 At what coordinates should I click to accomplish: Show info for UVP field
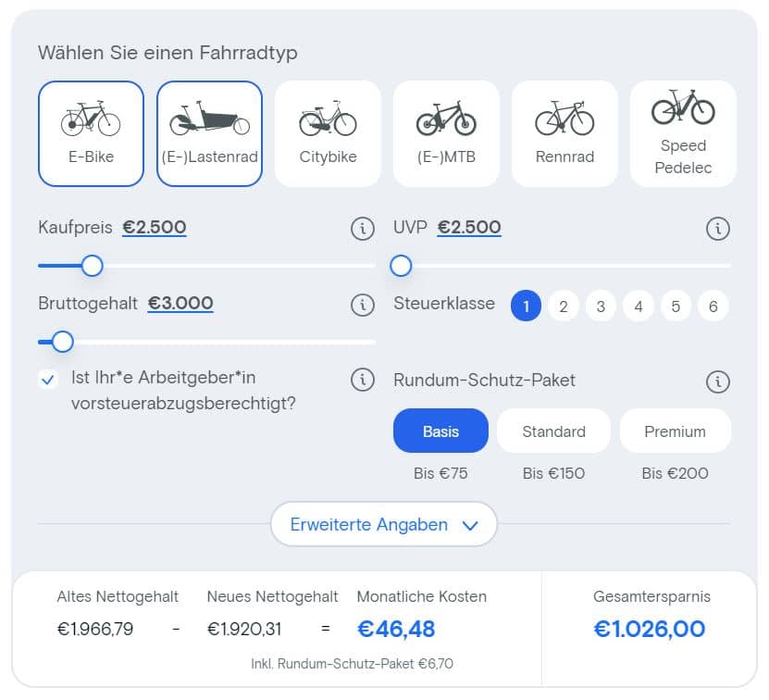(718, 229)
